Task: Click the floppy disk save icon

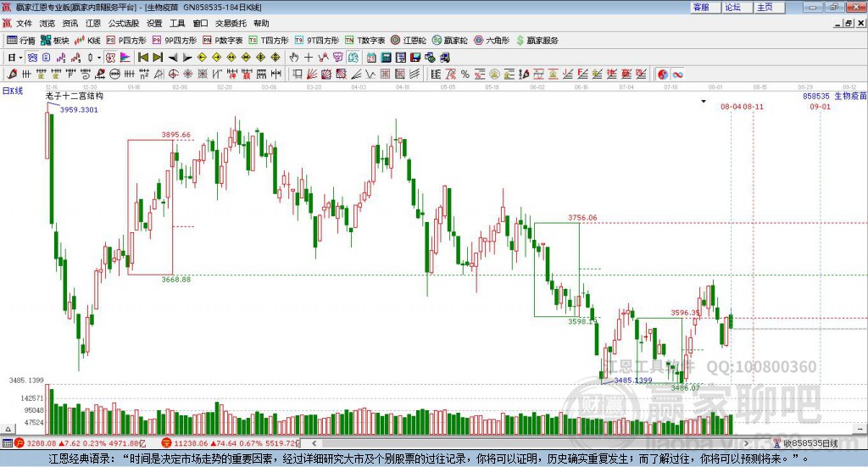Action: (415, 57)
